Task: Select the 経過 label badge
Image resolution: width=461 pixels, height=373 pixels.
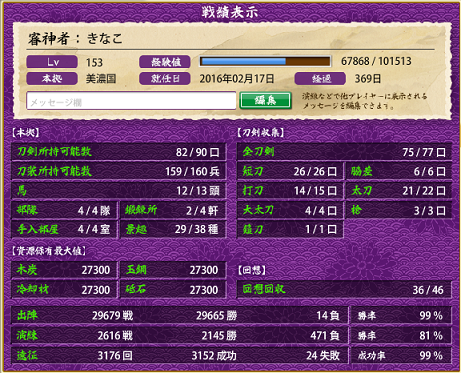Action: coord(320,79)
